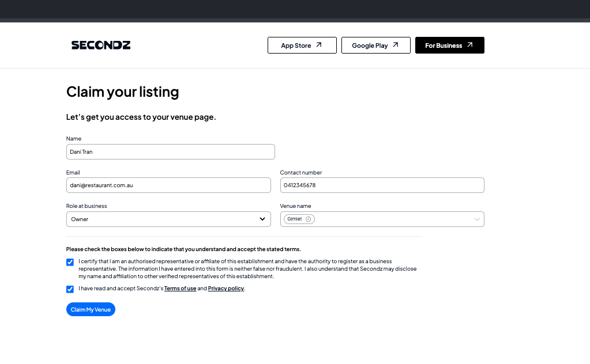Open the Terms of use link

[180, 289]
